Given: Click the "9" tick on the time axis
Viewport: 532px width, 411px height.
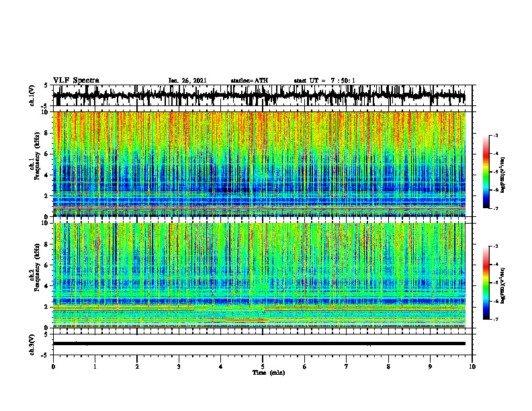Looking at the screenshot, I should [430, 367].
